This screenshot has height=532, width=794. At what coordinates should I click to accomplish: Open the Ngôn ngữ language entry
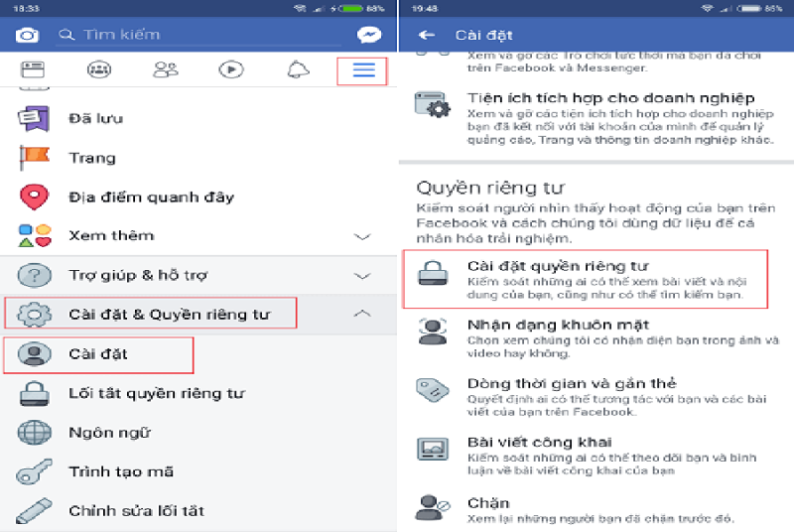point(109,433)
